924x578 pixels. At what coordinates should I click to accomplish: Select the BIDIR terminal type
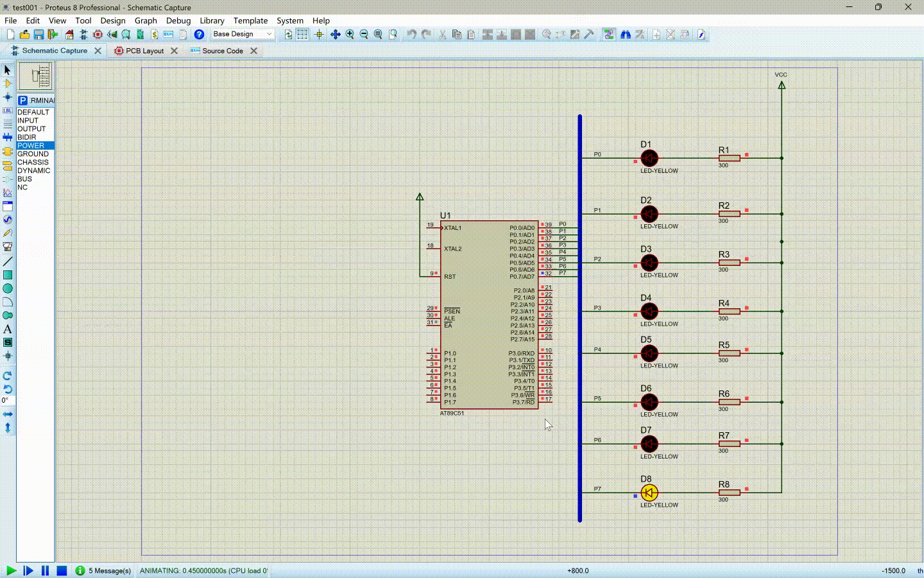pos(27,137)
